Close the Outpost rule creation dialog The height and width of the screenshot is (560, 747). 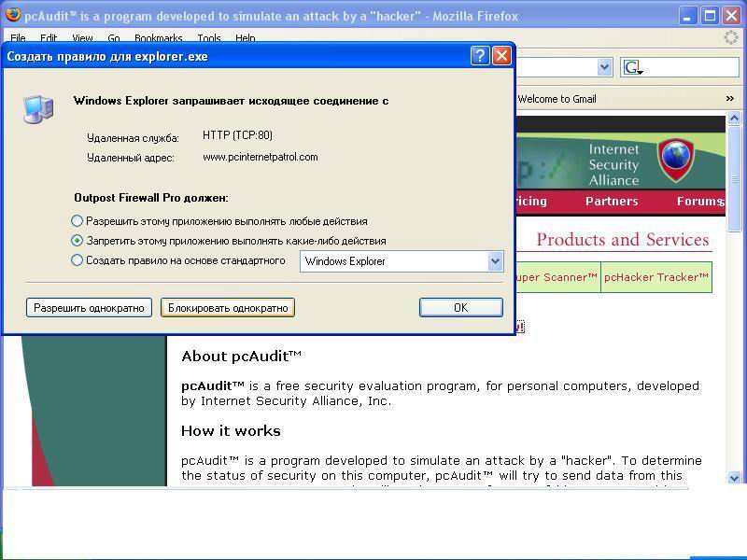click(x=501, y=56)
